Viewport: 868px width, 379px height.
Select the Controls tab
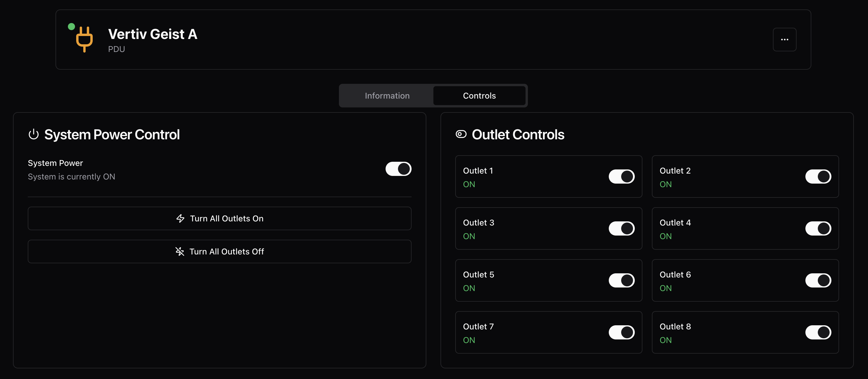(479, 96)
